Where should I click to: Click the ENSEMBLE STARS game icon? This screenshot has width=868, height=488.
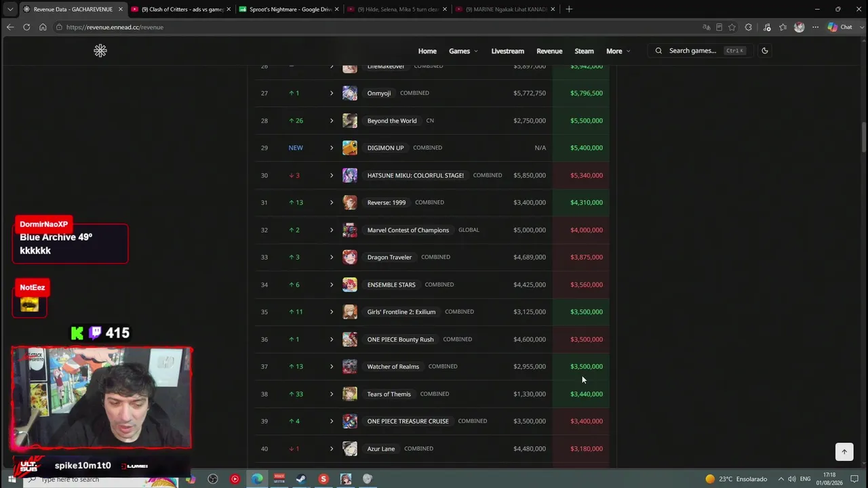pos(350,285)
